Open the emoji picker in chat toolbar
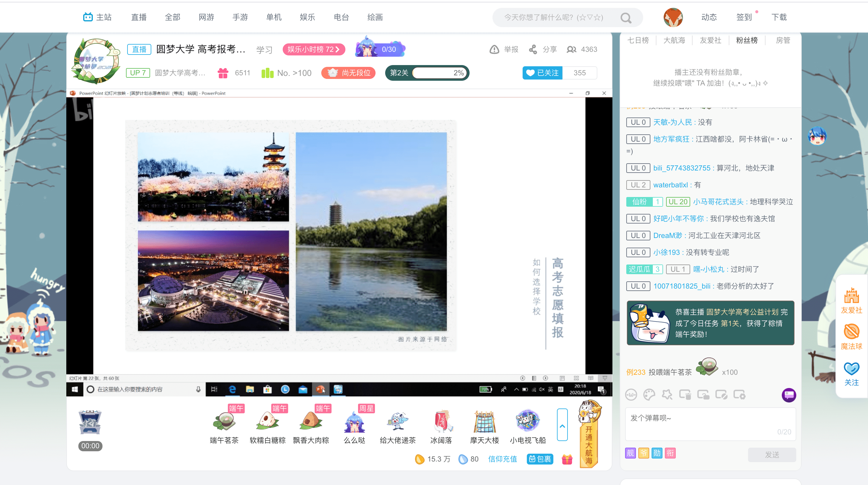 [631, 394]
